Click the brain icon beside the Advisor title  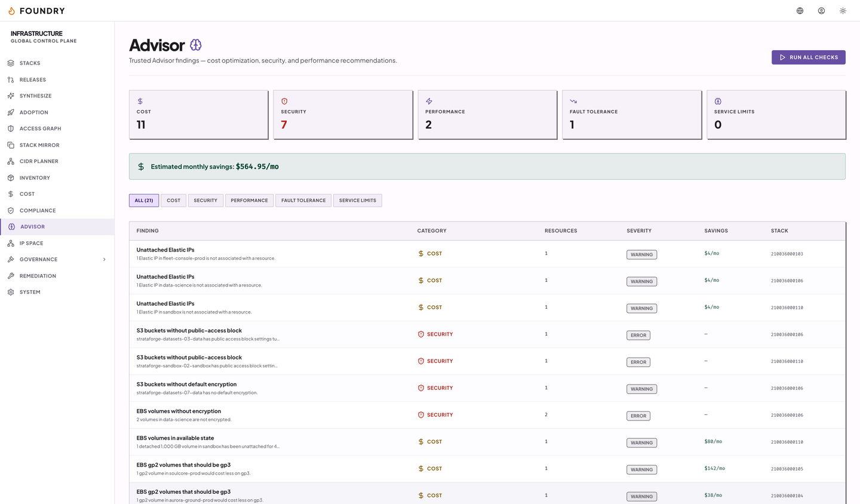tap(196, 45)
